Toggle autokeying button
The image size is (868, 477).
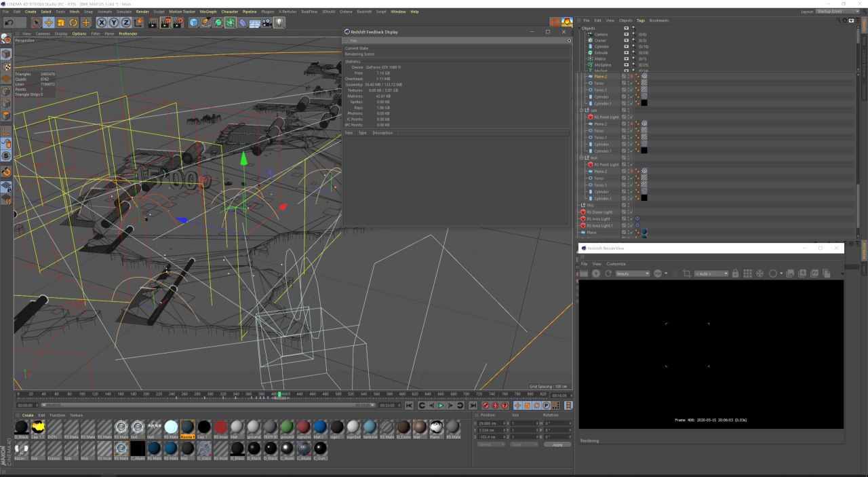(495, 405)
